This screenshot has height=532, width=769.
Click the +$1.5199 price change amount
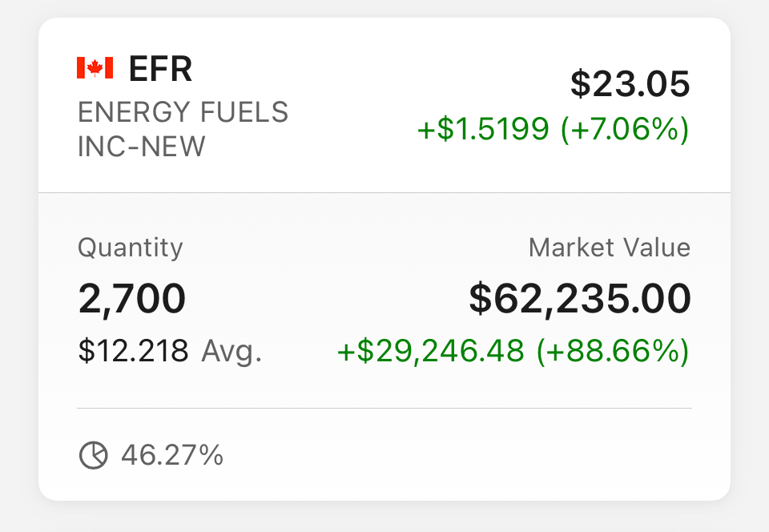tap(483, 129)
